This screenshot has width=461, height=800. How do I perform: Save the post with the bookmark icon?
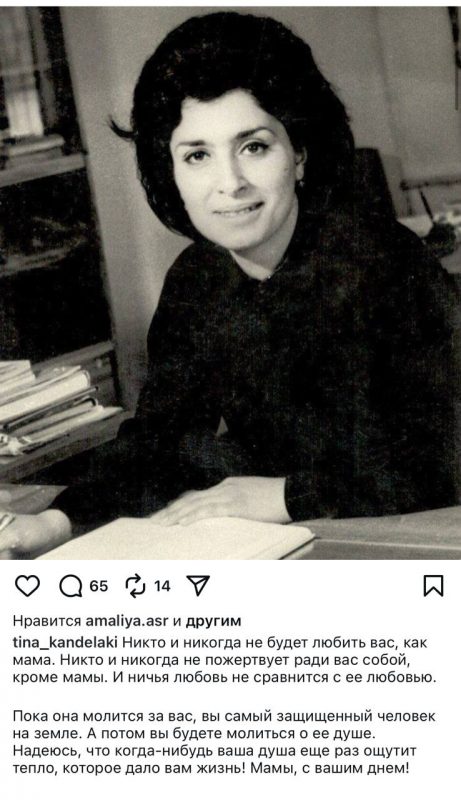(433, 586)
